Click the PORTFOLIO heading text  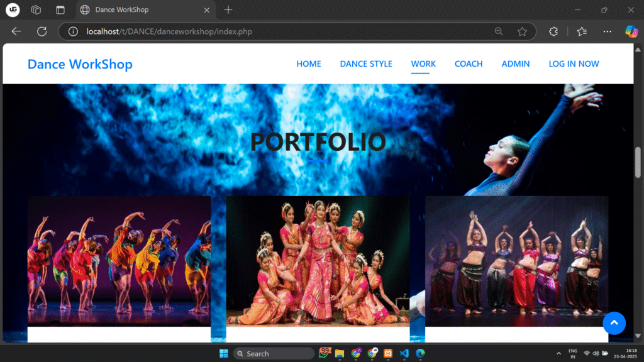coord(318,141)
